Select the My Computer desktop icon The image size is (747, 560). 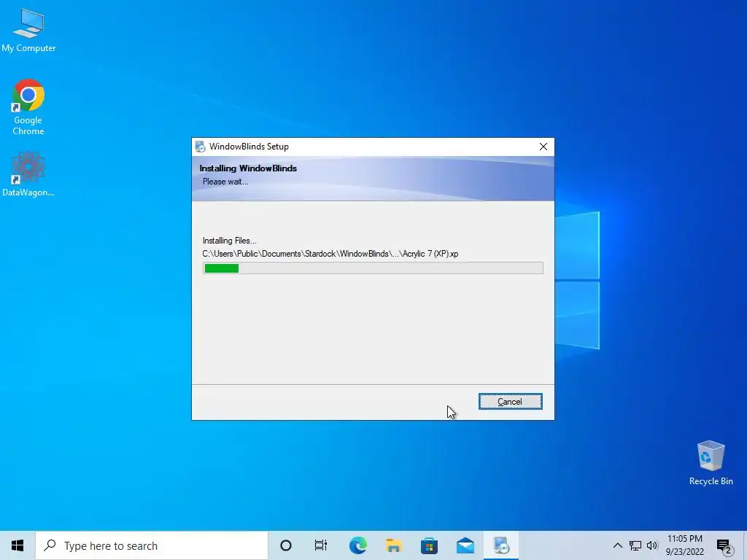tap(28, 31)
